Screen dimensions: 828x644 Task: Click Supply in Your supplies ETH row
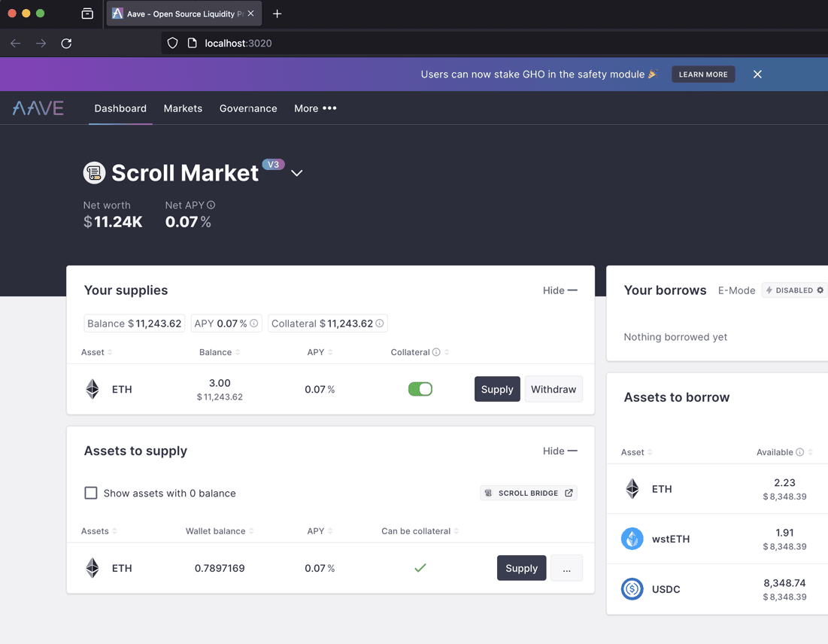point(497,390)
